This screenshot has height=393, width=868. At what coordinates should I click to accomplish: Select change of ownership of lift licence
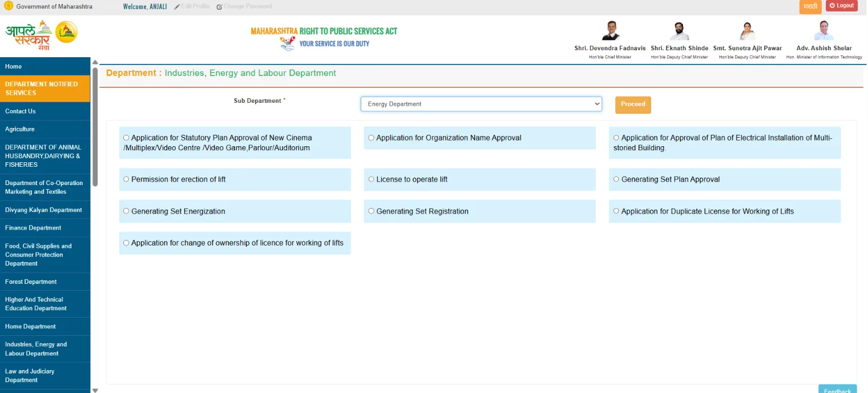(126, 243)
